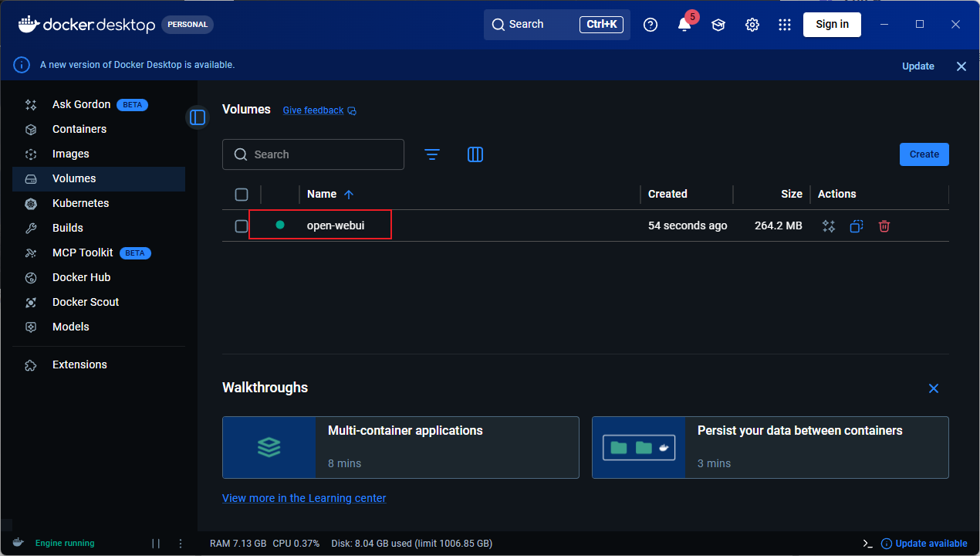Open View more in the Learning center
The image size is (980, 556).
(304, 498)
